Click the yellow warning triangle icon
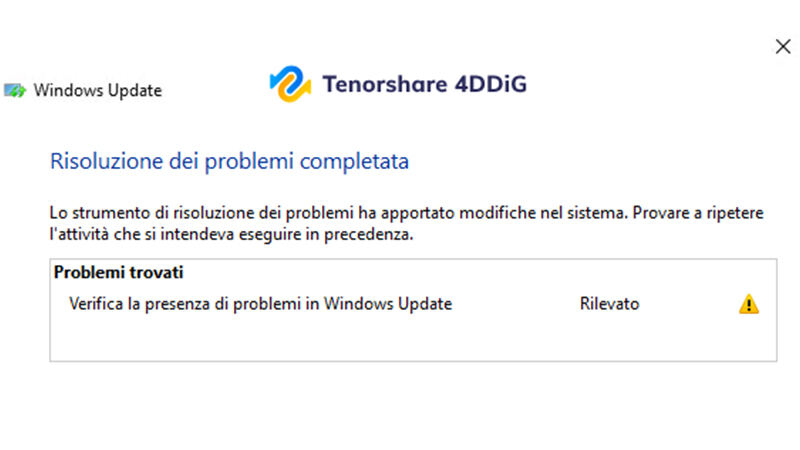 pyautogui.click(x=748, y=304)
